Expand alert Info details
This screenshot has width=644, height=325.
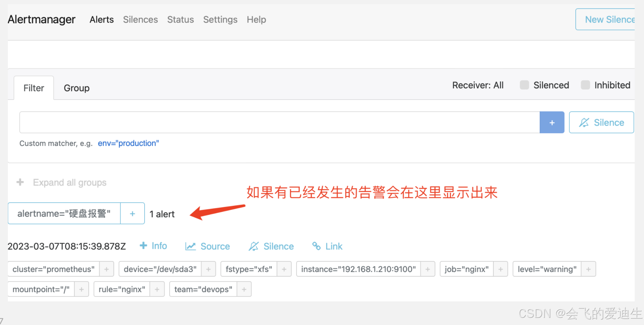click(x=153, y=246)
